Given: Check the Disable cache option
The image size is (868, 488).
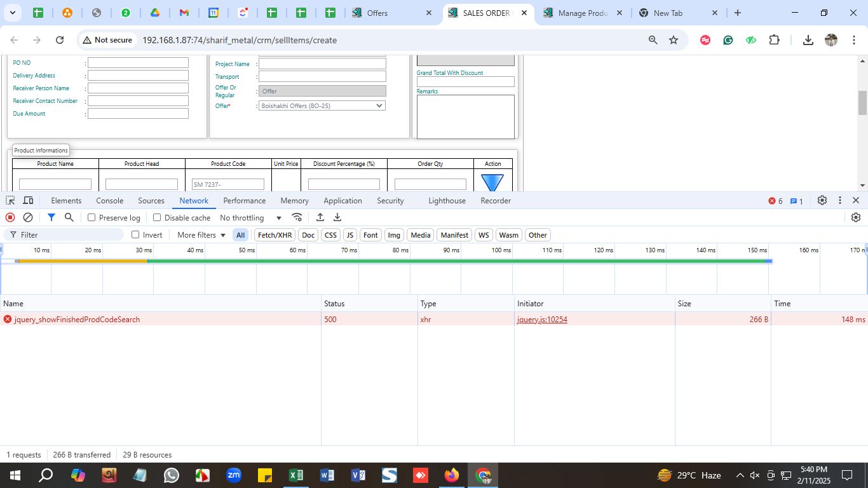Looking at the screenshot, I should 157,217.
